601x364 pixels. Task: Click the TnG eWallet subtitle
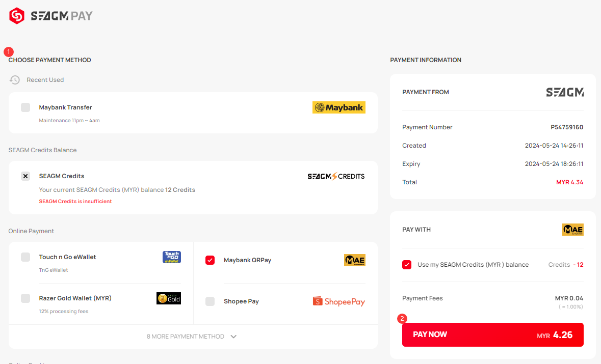point(54,270)
